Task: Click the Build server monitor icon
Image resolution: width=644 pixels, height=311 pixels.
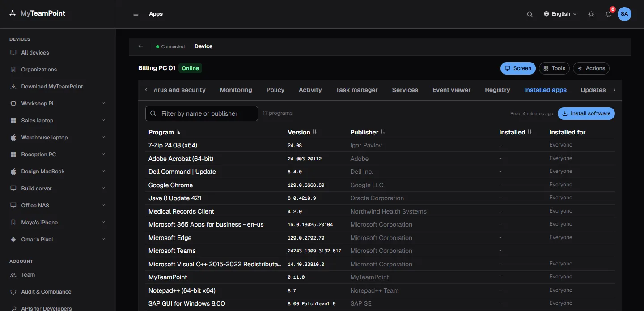Action: point(13,189)
